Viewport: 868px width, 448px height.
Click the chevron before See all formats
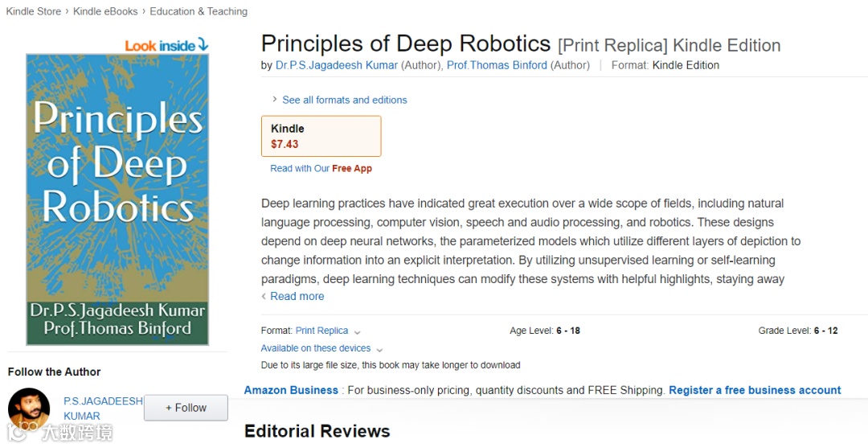[x=274, y=99]
